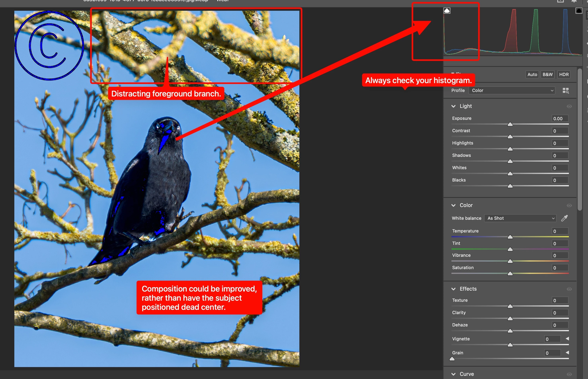Collapse the Effects section chevron
This screenshot has width=588, height=379.
click(453, 289)
